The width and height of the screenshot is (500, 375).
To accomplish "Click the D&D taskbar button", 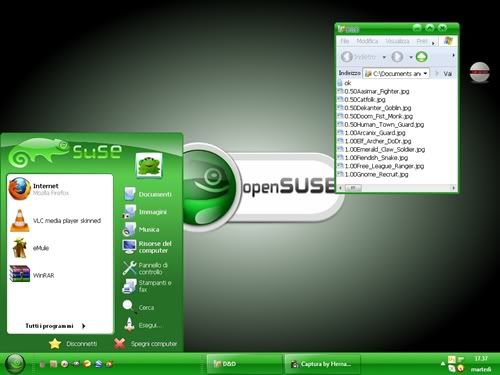I will click(244, 364).
